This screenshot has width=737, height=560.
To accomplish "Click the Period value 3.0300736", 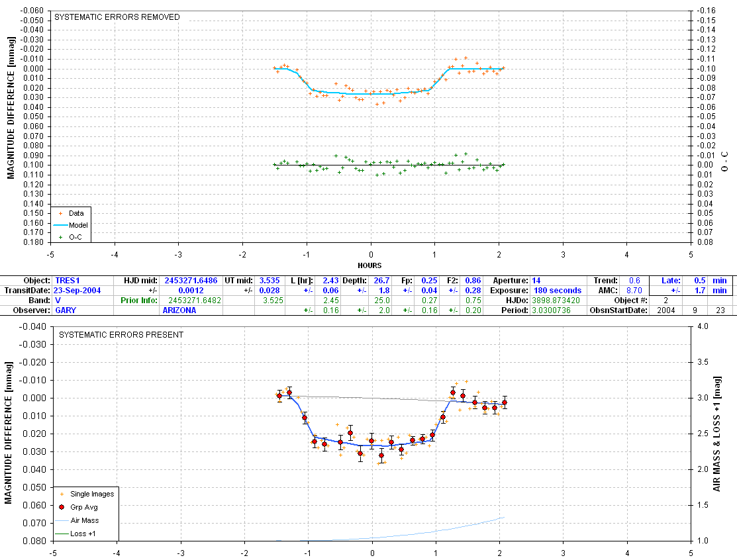I will [552, 310].
